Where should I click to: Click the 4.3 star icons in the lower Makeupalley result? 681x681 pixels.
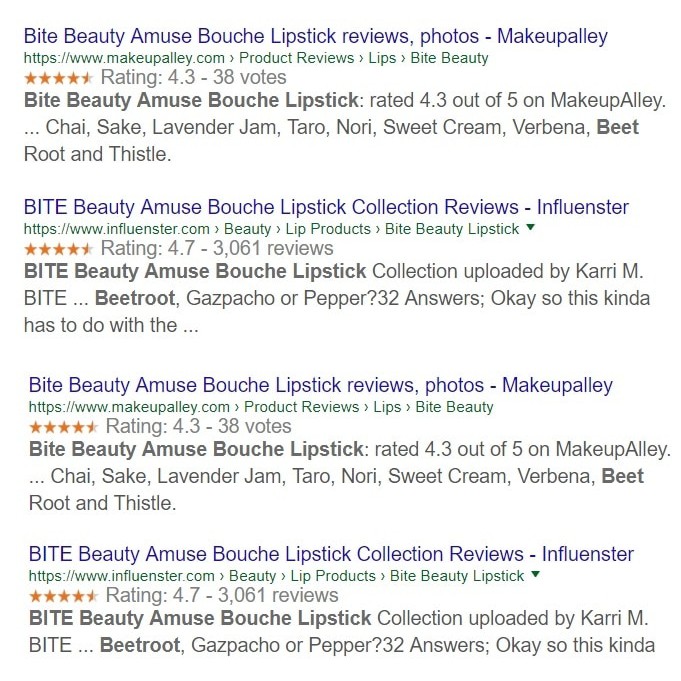[x=63, y=426]
